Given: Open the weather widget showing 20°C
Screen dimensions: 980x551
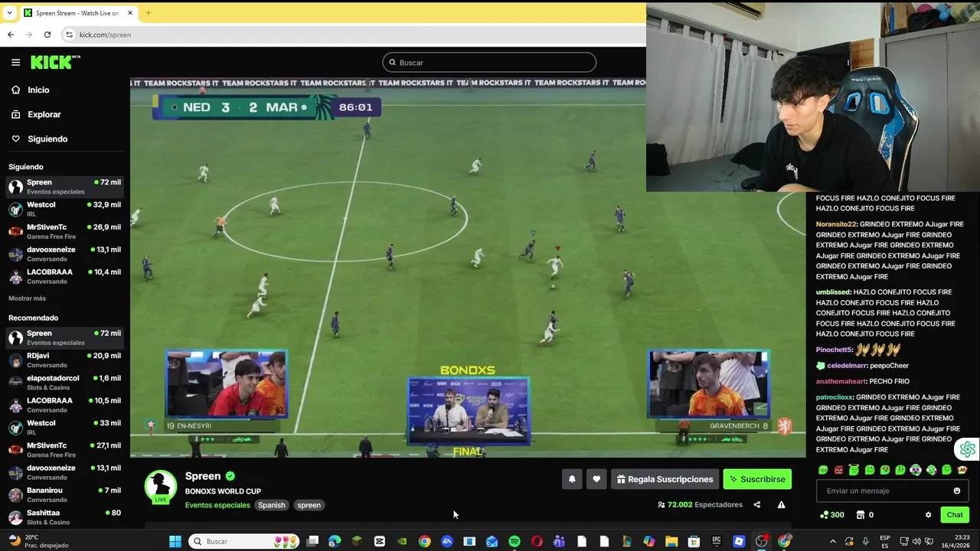Looking at the screenshot, I should [37, 541].
